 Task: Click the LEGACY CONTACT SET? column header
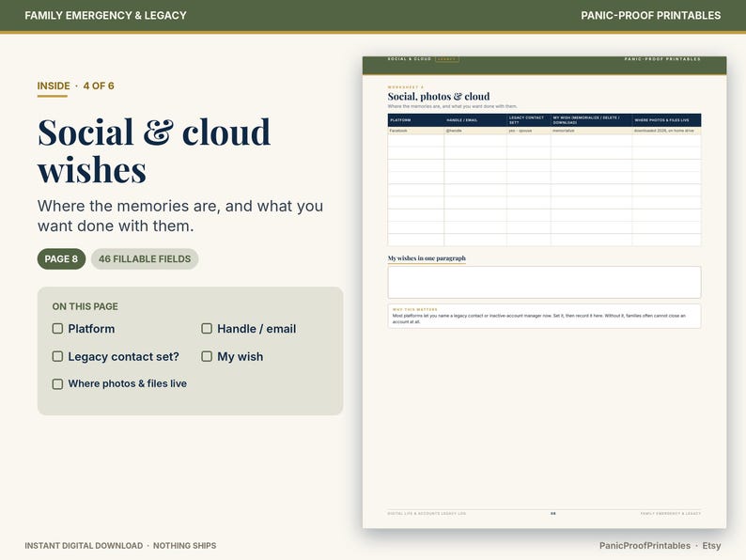(x=529, y=120)
